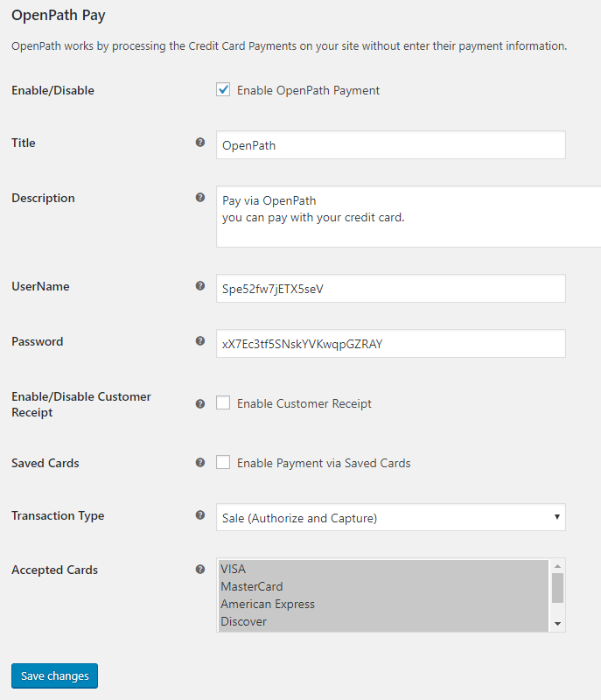Click the Transaction Type help icon
Screen dimensions: 601x700
[200, 515]
